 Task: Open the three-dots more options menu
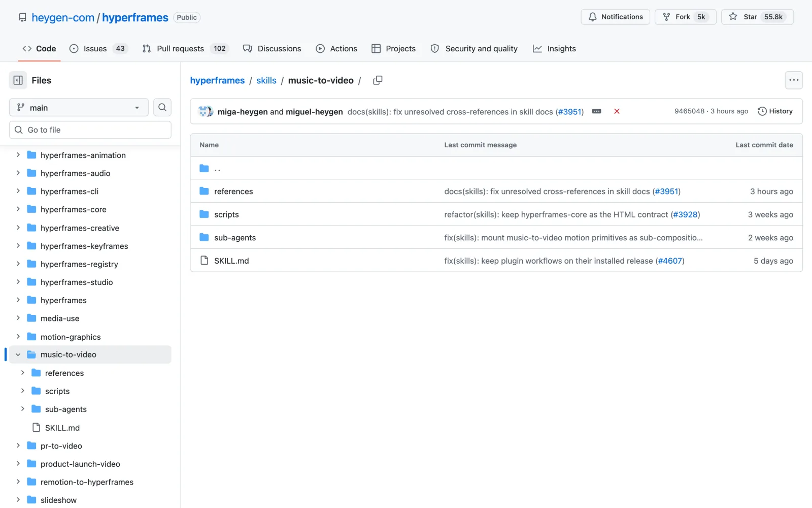794,80
